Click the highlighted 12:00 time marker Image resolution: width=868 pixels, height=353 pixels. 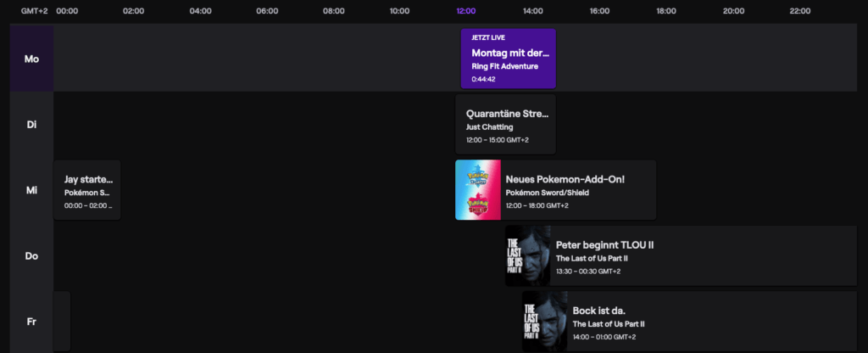pyautogui.click(x=466, y=11)
